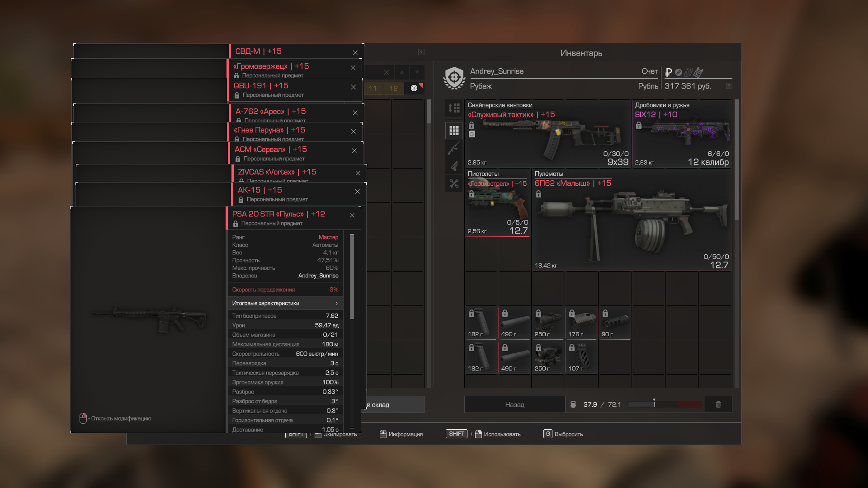The height and width of the screenshot is (488, 868).
Task: Close the ZIVCAS «Vortex» tooltip
Action: (358, 174)
